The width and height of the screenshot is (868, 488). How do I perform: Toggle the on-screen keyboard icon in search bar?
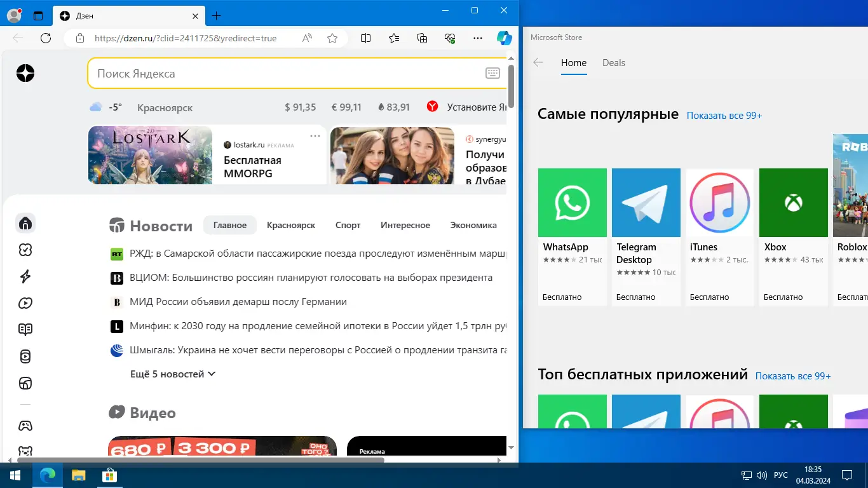[493, 73]
